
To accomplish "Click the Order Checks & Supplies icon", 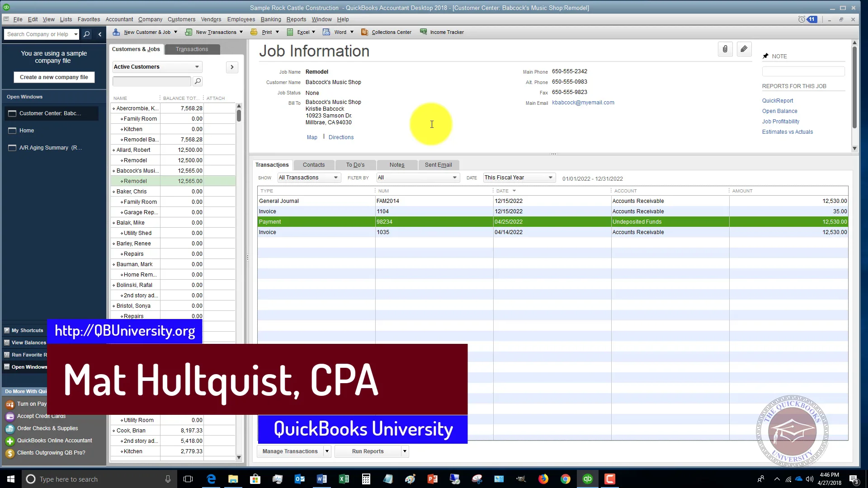I will [10, 428].
